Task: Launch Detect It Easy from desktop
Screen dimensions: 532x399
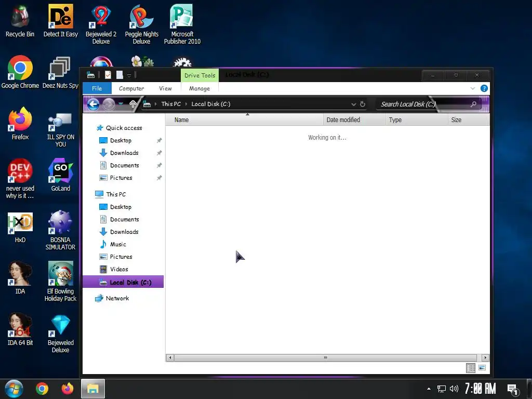Action: (61, 21)
